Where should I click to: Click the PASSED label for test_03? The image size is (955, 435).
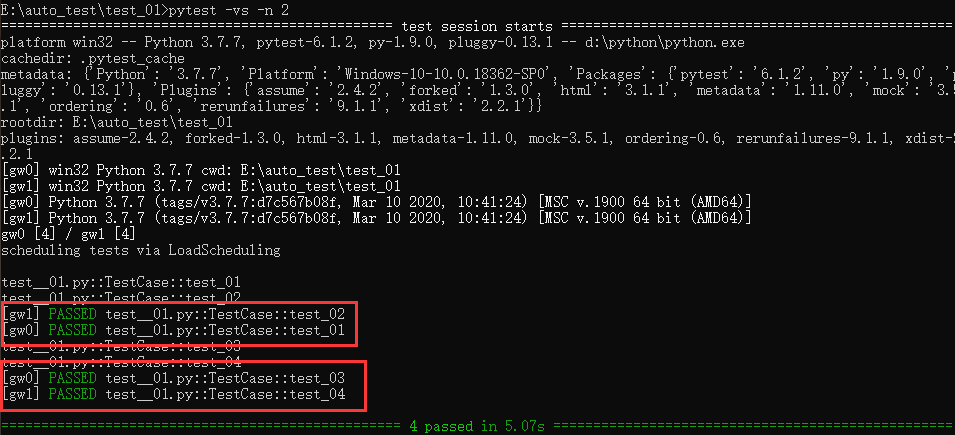pos(72,378)
